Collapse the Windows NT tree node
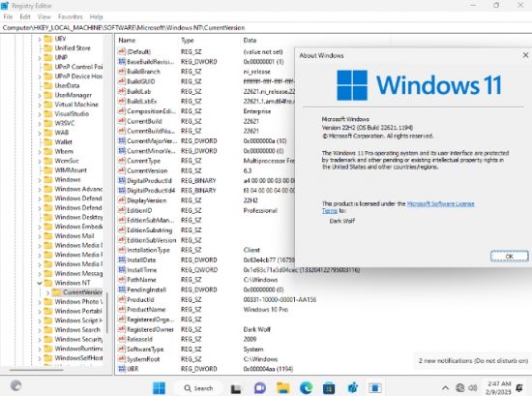Viewport: 532px width, 396px height. tap(40, 283)
